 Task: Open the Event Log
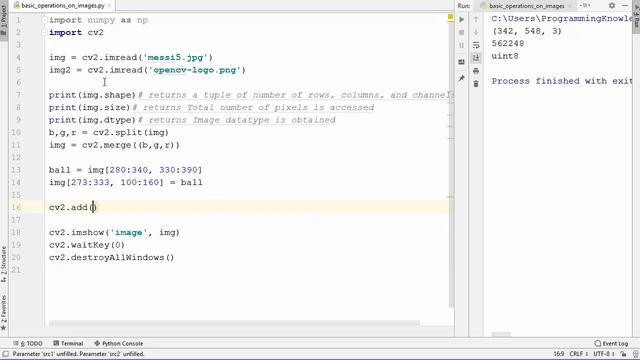[611, 343]
